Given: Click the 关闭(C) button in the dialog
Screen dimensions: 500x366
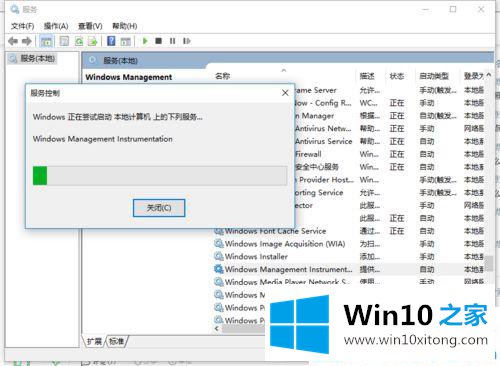Looking at the screenshot, I should [x=159, y=208].
